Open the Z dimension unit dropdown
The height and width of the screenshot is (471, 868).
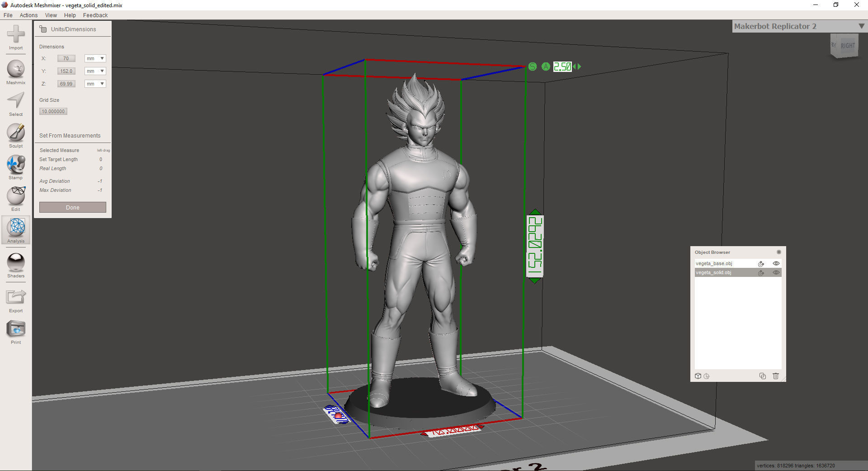point(95,84)
